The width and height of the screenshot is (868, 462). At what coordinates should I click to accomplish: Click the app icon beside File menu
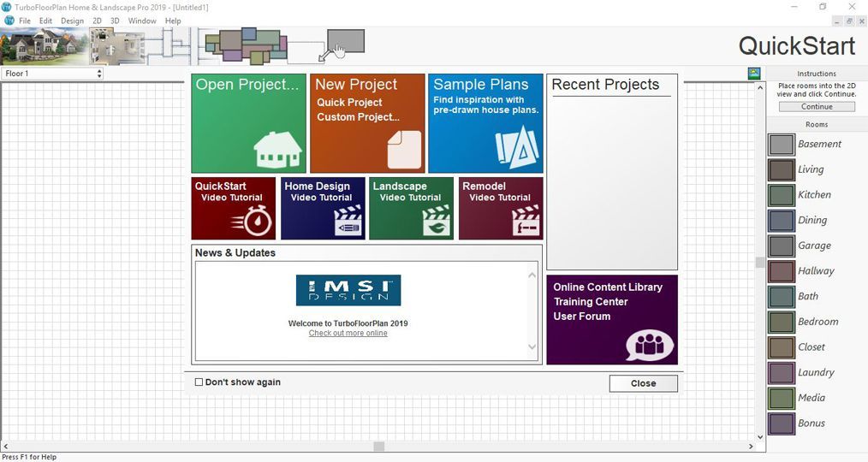pyautogui.click(x=9, y=21)
